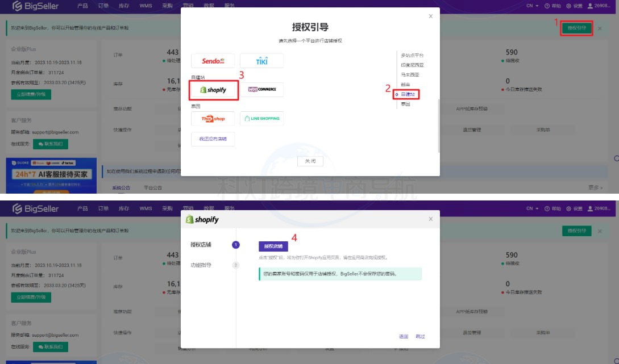Click the Thisshop platform logo

pyautogui.click(x=213, y=119)
